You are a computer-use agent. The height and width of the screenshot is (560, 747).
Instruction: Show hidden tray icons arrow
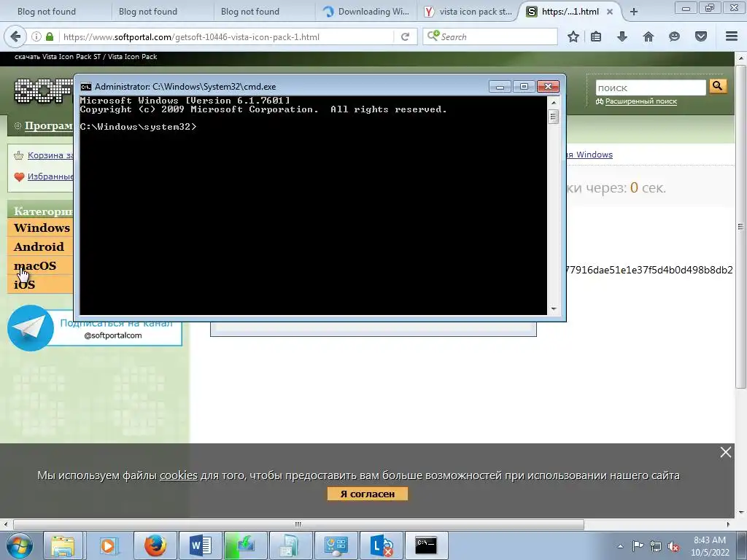tap(620, 546)
